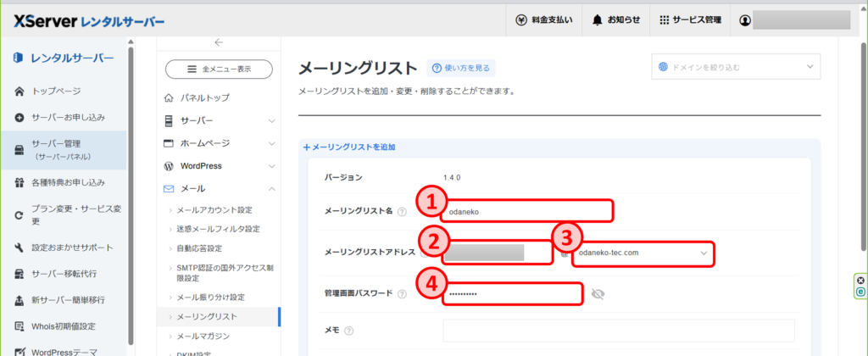The width and height of the screenshot is (868, 356).
Task: Select メールアカウント設定 in the menu
Action: [x=214, y=209]
